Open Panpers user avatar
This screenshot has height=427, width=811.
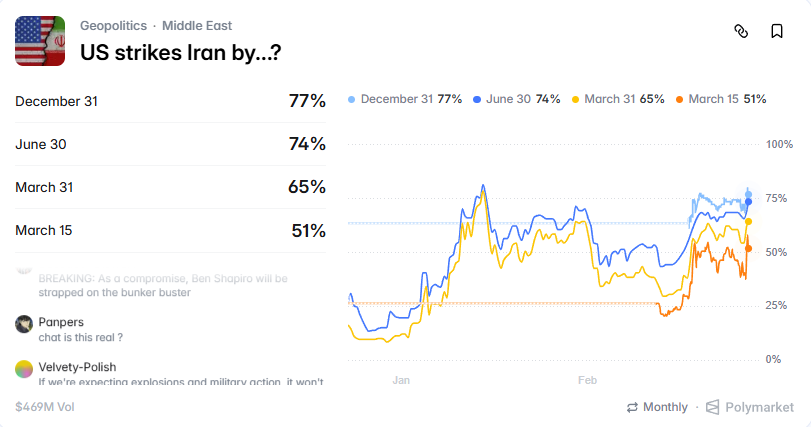tap(24, 323)
